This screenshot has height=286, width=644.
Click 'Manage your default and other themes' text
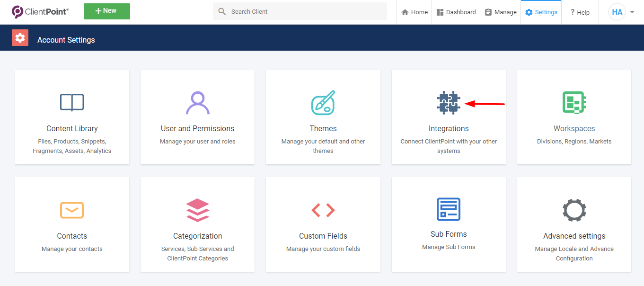(x=323, y=146)
